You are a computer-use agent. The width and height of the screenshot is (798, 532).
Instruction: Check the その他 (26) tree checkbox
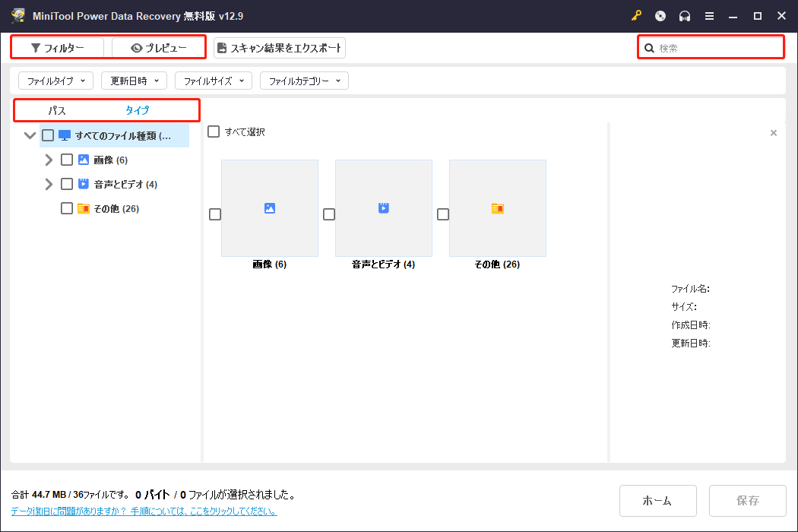[x=67, y=208]
